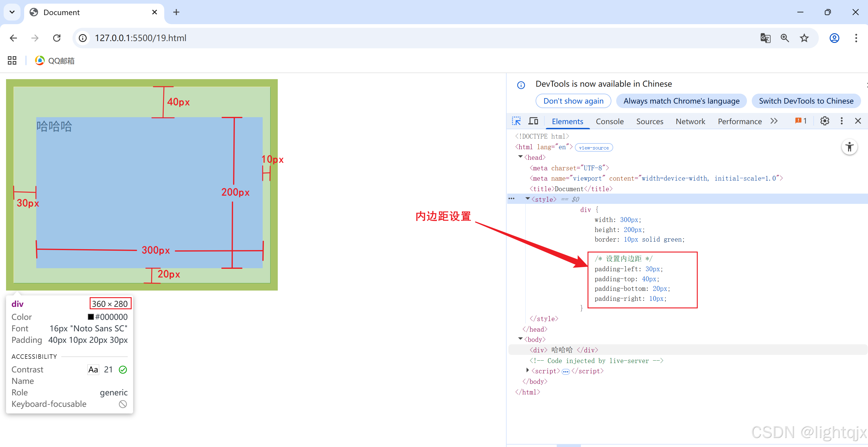Open DevTools settings gear
This screenshot has width=868, height=447.
click(824, 121)
